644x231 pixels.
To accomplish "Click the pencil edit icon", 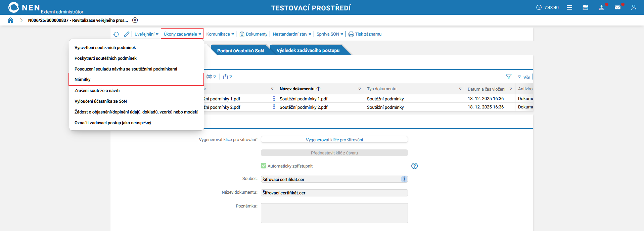I will [127, 34].
